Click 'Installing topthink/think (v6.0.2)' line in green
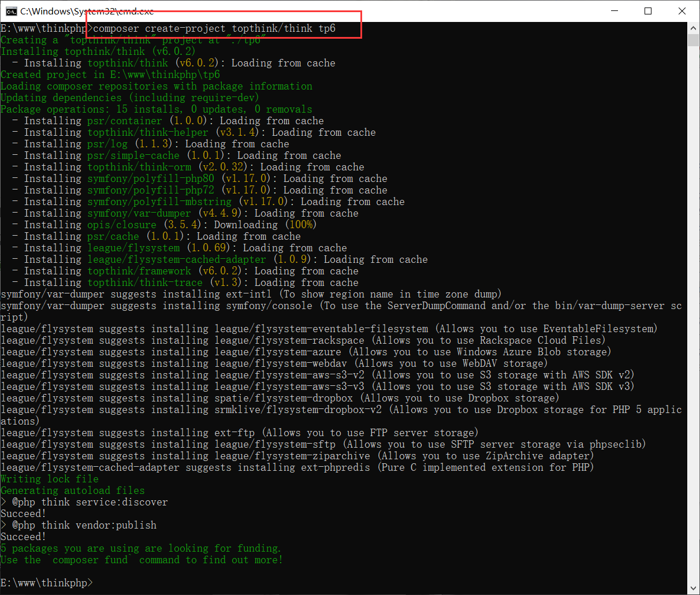 tap(98, 51)
